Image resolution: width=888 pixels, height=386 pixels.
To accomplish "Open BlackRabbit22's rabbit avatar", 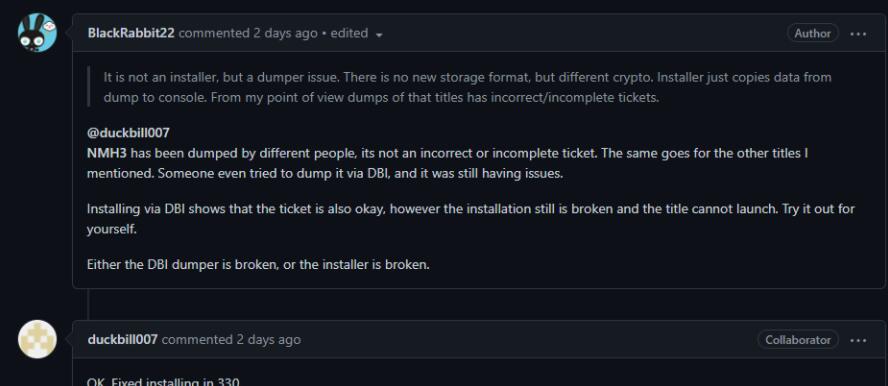I will 37,33.
